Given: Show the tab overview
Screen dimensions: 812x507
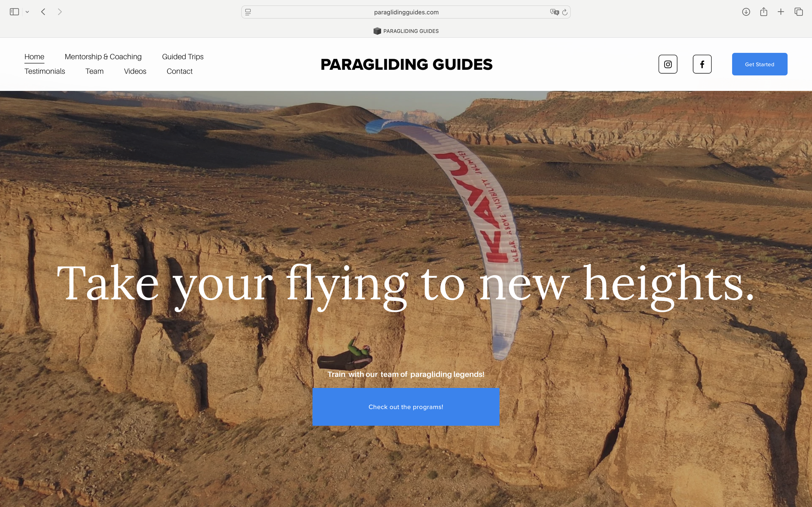Looking at the screenshot, I should click(799, 12).
